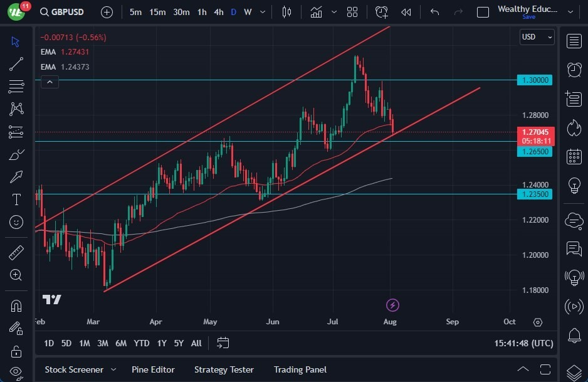Select the 1Y date range button
The width and height of the screenshot is (588, 382).
pyautogui.click(x=161, y=343)
